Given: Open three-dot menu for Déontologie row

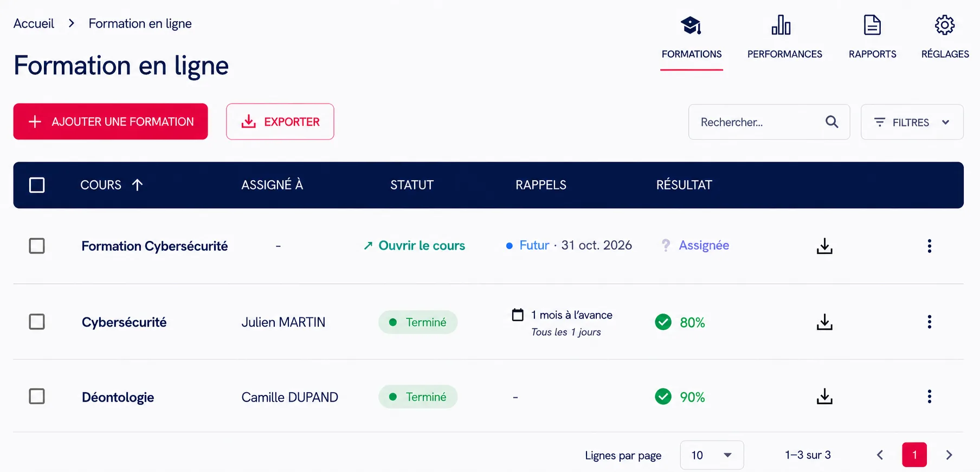Looking at the screenshot, I should (x=929, y=397).
